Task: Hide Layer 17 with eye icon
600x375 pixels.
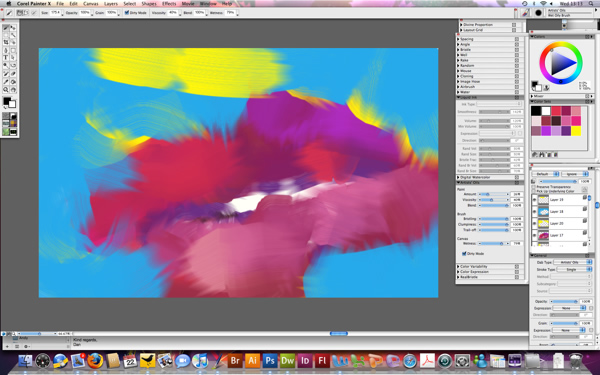Action: click(535, 235)
